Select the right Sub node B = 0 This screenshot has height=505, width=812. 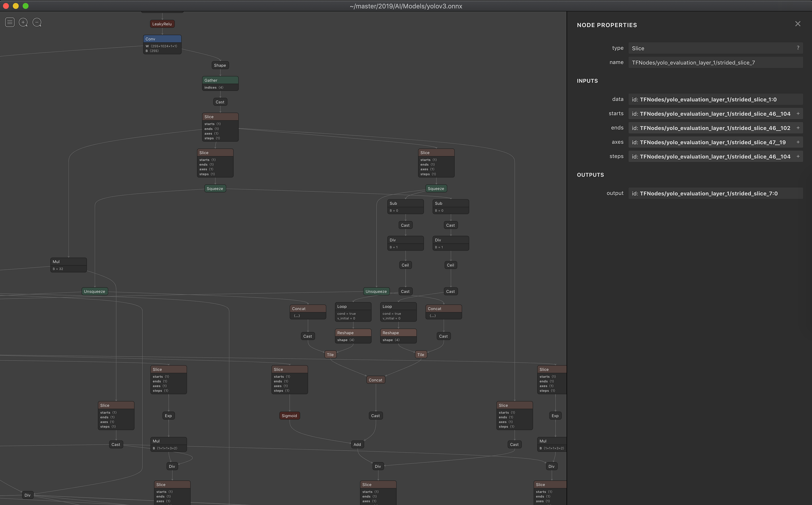pos(451,207)
